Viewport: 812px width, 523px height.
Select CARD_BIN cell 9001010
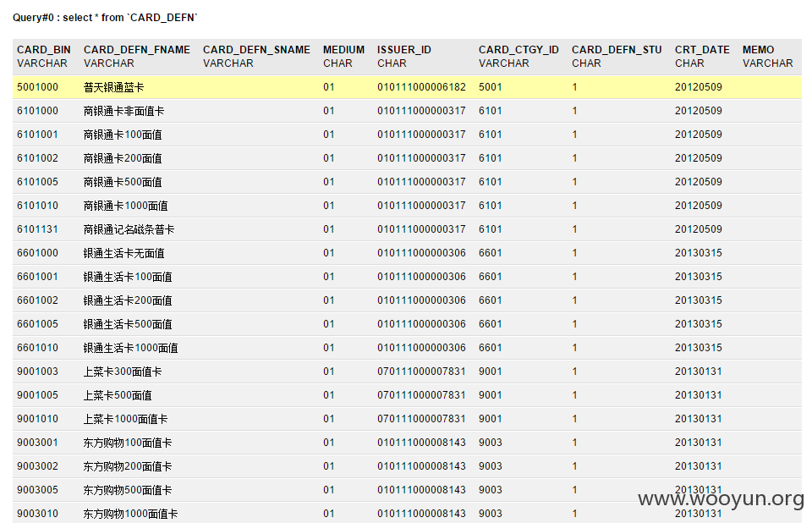click(37, 419)
